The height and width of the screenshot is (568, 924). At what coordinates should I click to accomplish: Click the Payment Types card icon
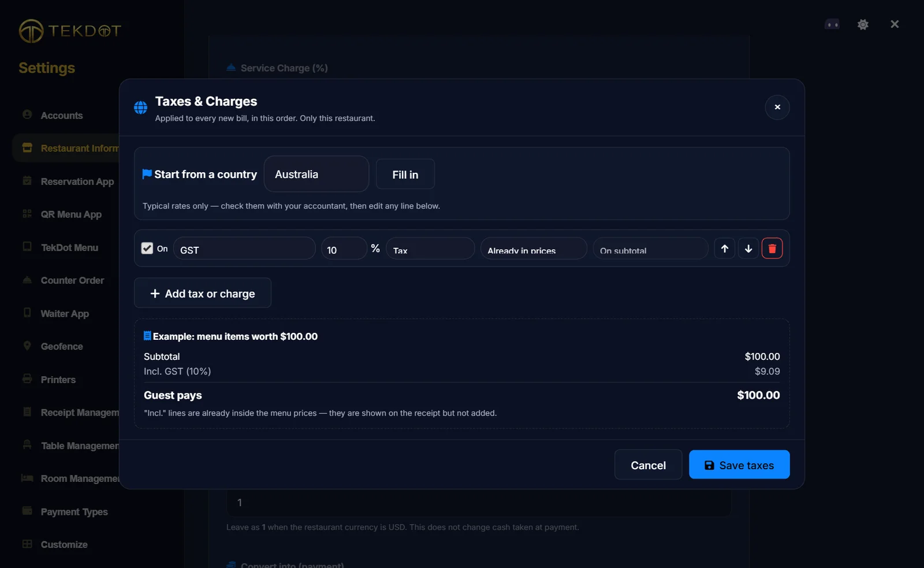point(27,511)
